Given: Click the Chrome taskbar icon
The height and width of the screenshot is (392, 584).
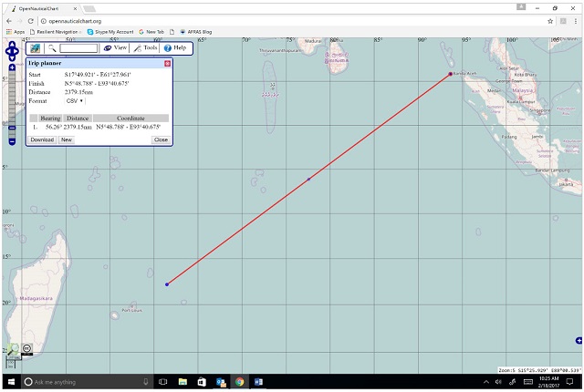Looking at the screenshot, I should 239,382.
